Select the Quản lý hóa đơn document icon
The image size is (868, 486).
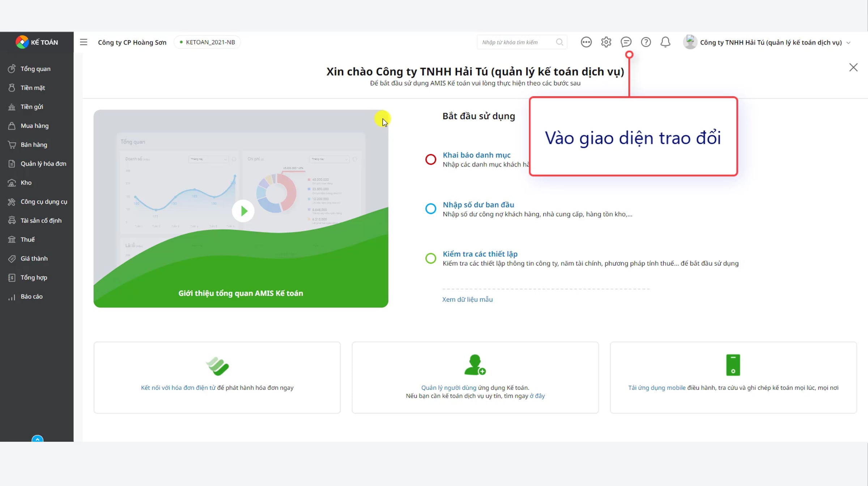point(12,164)
